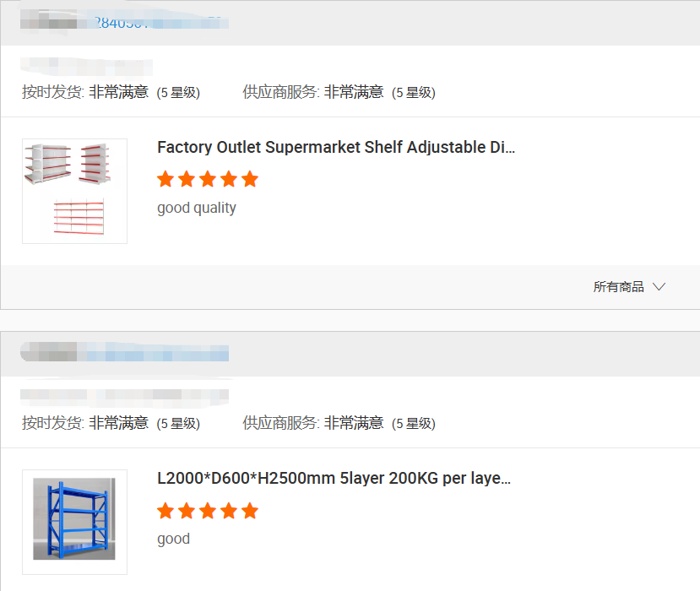
Task: Open L2000*D600*H2500mm 5layer product title
Action: point(334,478)
